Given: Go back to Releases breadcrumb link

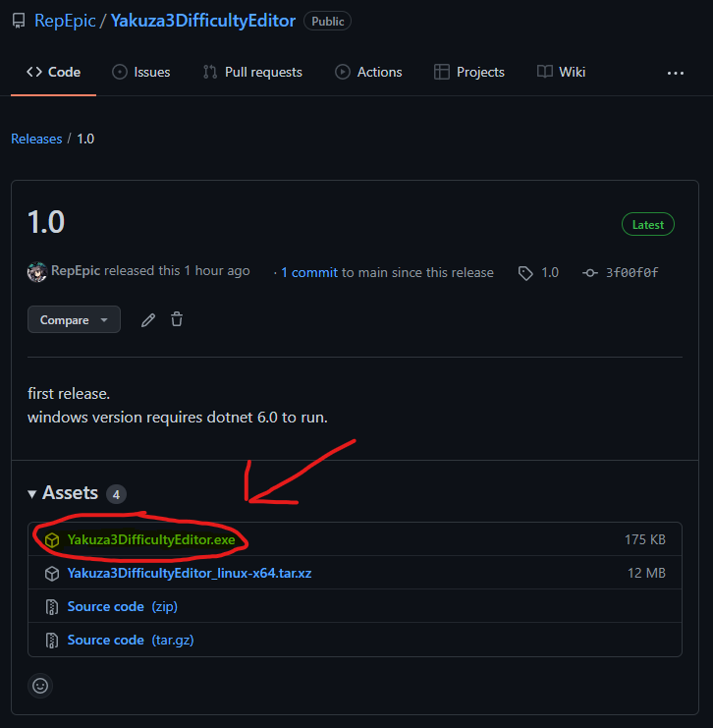Looking at the screenshot, I should (36, 139).
